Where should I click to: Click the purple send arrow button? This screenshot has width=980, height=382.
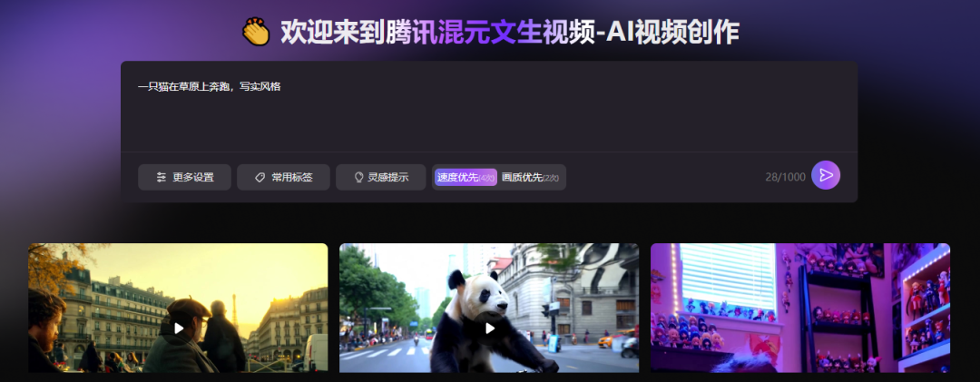click(826, 175)
